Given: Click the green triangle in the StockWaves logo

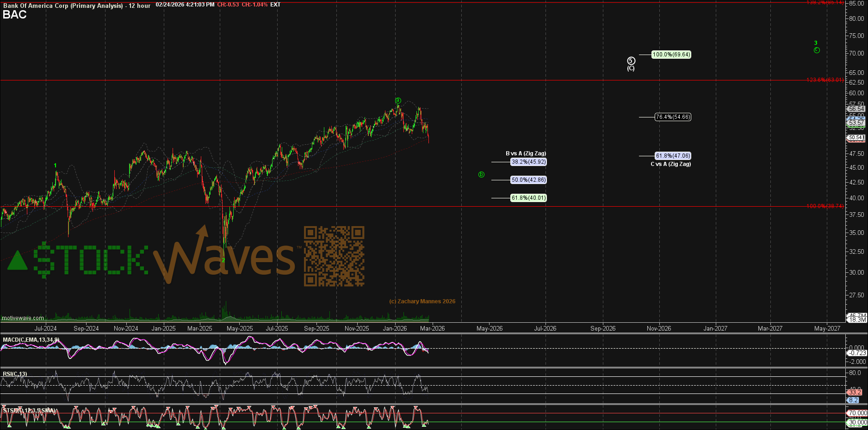Looking at the screenshot, I should [x=18, y=261].
